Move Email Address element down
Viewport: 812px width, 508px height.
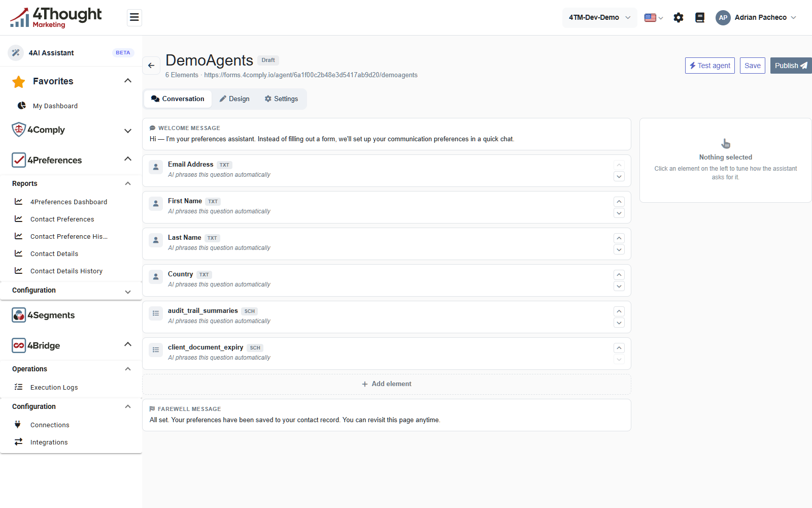(619, 177)
